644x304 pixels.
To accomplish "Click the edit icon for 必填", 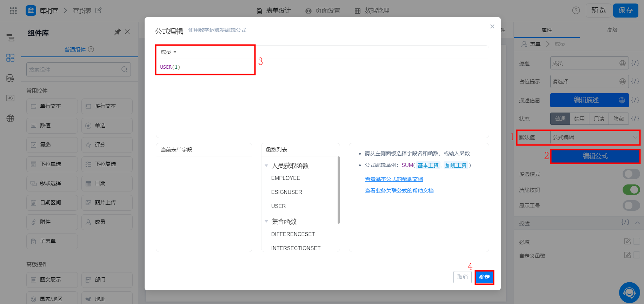I will pyautogui.click(x=628, y=241).
